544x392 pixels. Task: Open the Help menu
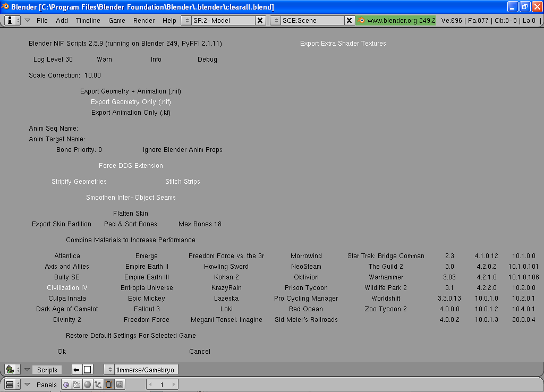pos(169,21)
